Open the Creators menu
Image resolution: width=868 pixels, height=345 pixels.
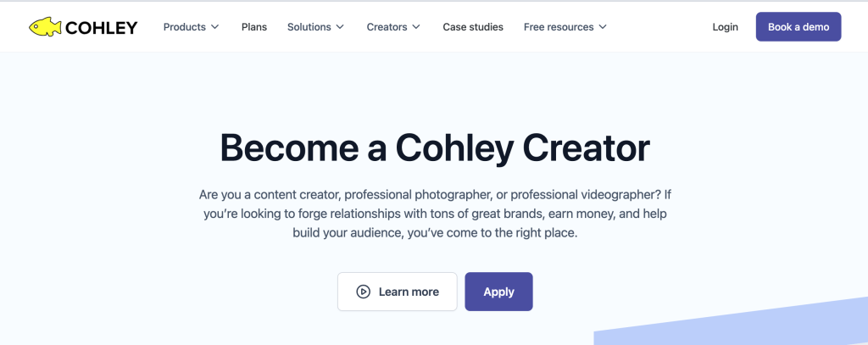coord(387,27)
